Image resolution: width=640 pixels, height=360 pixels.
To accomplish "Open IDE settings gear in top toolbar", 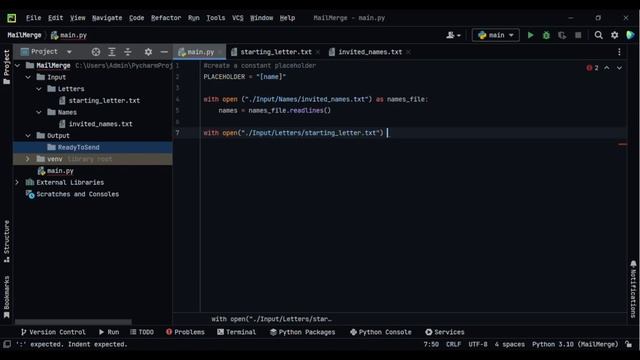I will (614, 35).
